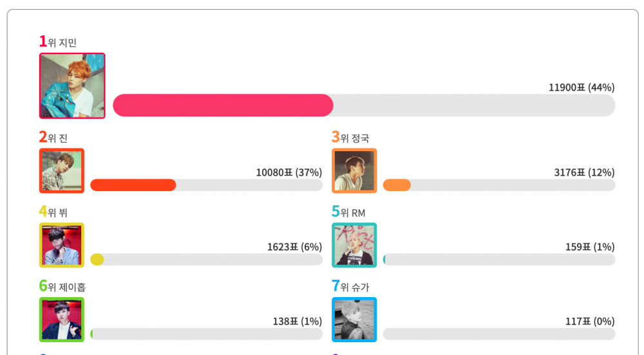This screenshot has width=644, height=355.
Task: Click the gray vote bar for 제이홉
Action: (x=207, y=334)
